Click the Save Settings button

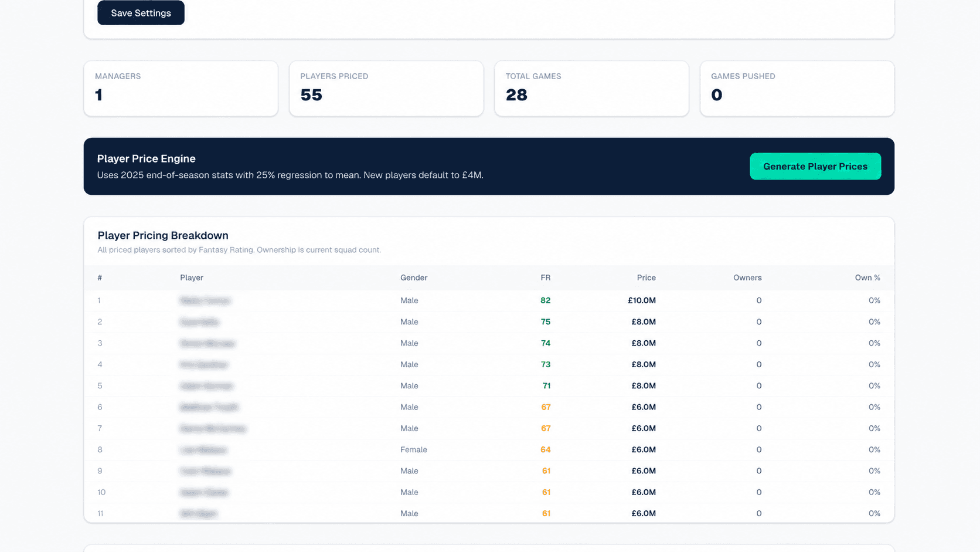pyautogui.click(x=141, y=13)
